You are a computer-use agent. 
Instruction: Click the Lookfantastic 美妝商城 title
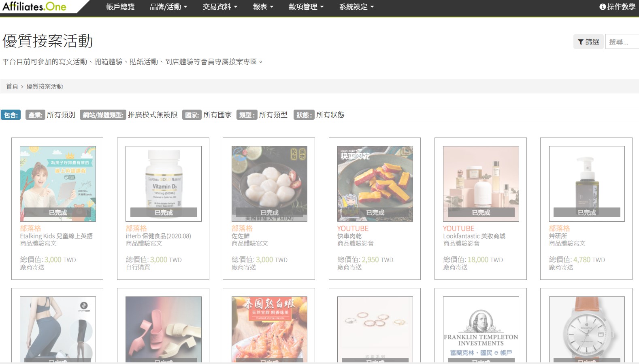coord(474,236)
